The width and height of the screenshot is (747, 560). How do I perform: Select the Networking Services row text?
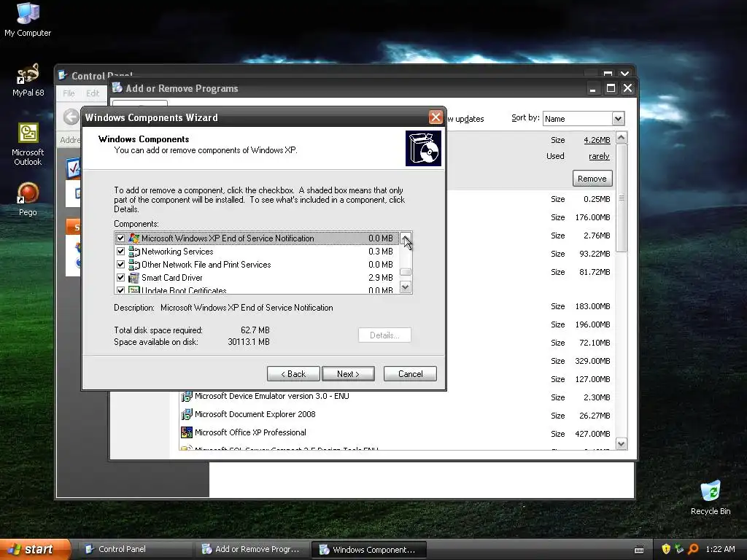point(177,252)
